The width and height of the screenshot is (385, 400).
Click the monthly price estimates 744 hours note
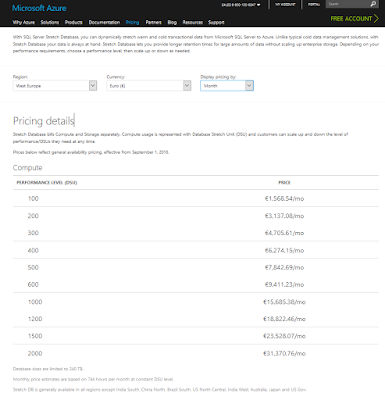93,379
